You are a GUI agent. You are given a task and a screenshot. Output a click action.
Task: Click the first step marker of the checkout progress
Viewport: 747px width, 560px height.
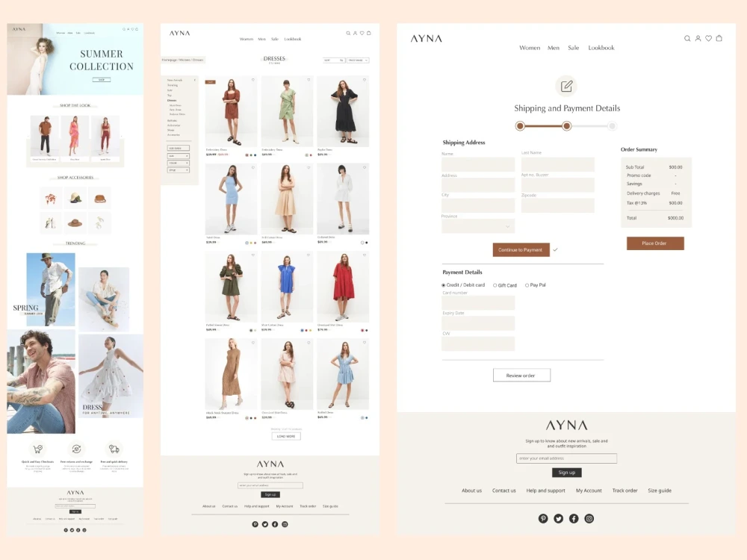(x=520, y=126)
